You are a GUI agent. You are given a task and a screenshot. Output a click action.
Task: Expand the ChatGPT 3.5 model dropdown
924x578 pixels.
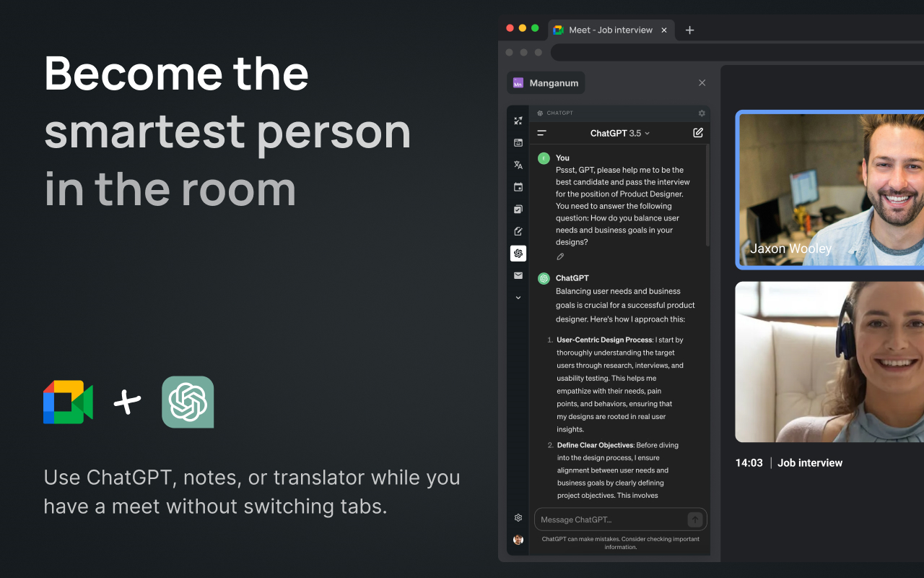tap(619, 133)
